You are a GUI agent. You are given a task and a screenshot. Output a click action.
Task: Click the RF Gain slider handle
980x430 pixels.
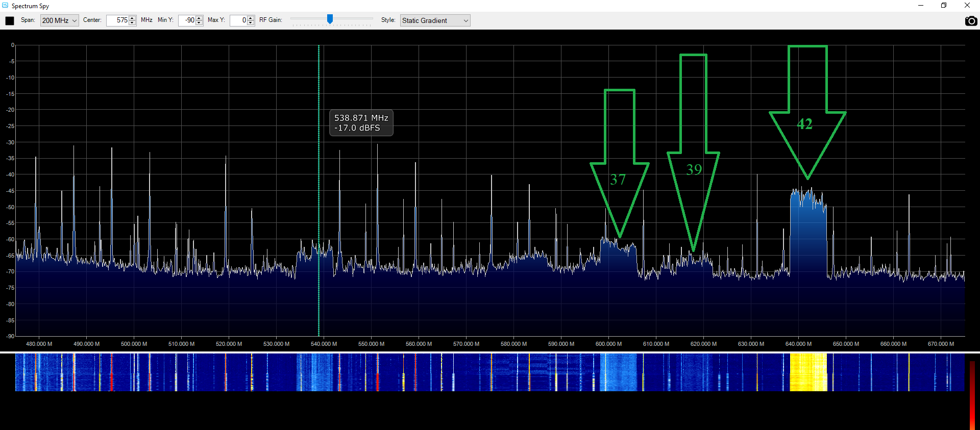(330, 19)
